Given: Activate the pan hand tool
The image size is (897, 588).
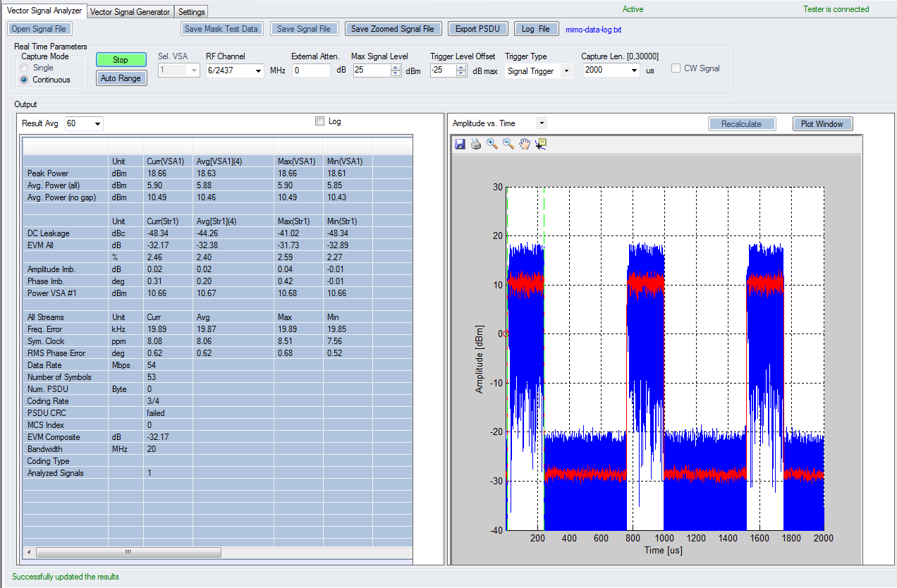Looking at the screenshot, I should click(x=524, y=144).
